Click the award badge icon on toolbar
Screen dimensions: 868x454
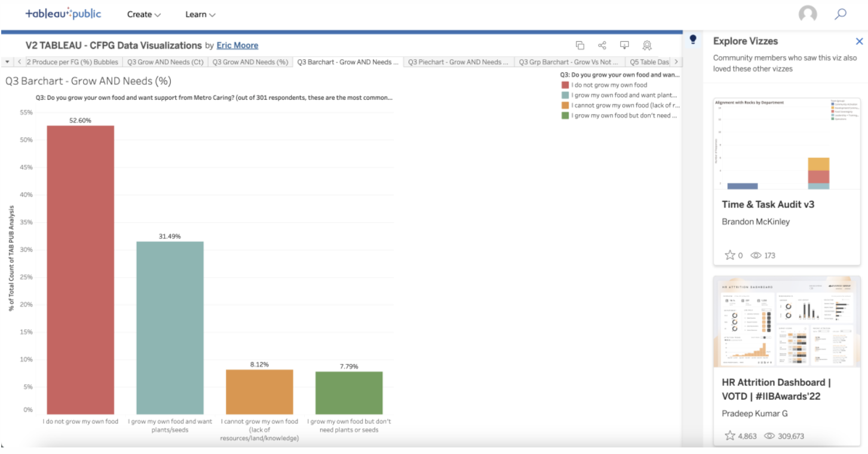pos(647,45)
